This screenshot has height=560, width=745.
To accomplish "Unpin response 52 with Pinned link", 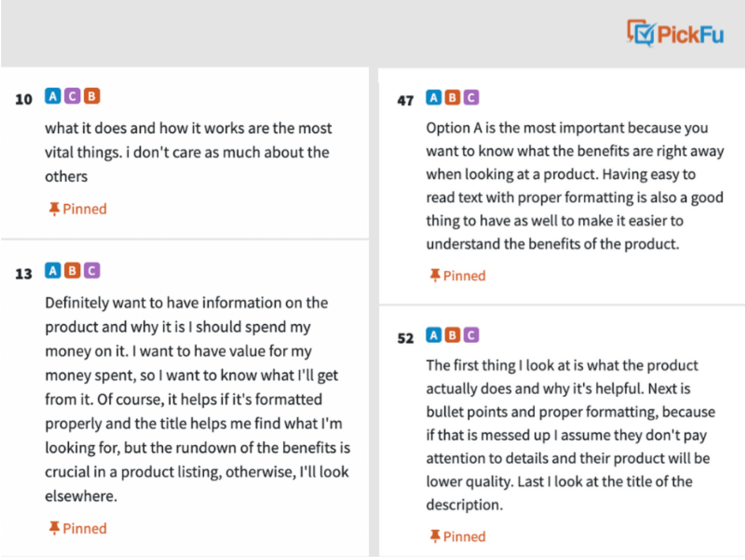I will coord(458,536).
